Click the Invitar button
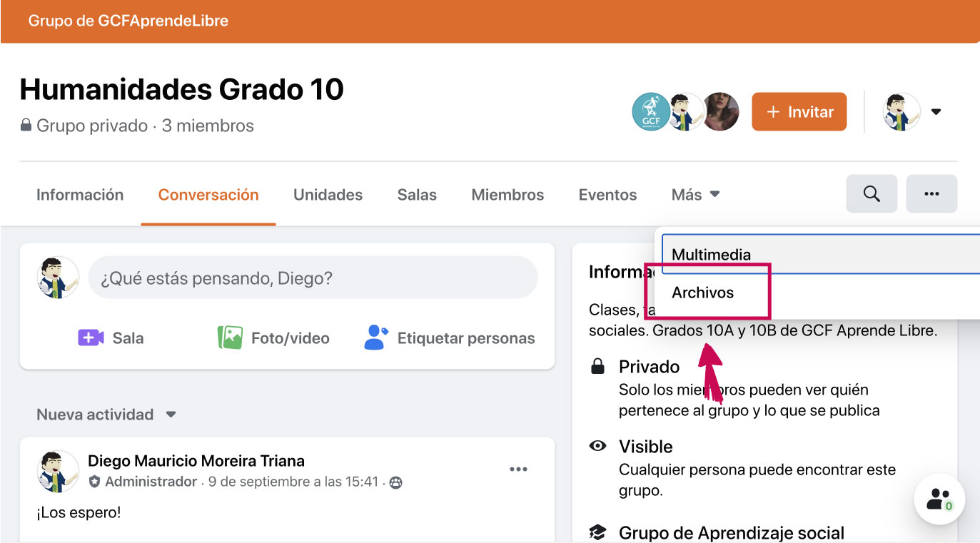The width and height of the screenshot is (980, 543). tap(799, 112)
